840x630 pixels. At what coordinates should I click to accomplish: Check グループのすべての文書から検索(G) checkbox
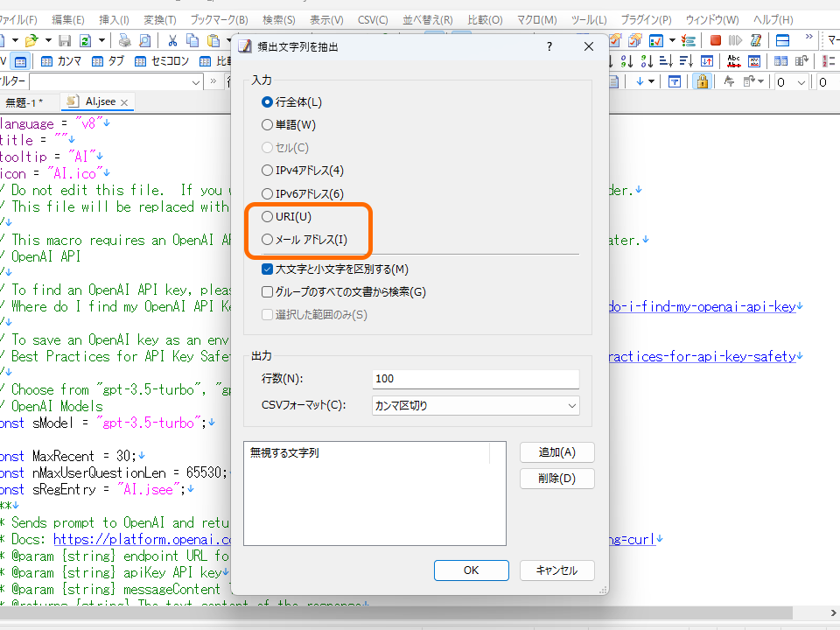344,292
